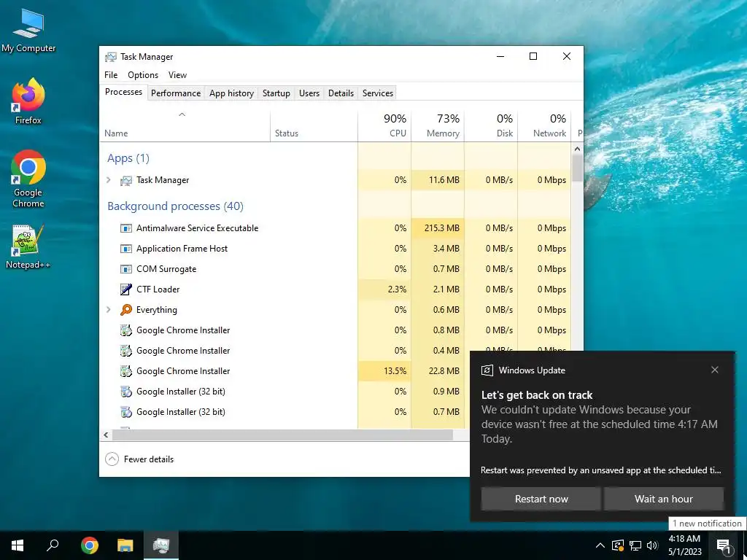Select Antimalware Service Executable process icon
Viewport: 747px width, 560px height.
point(125,228)
